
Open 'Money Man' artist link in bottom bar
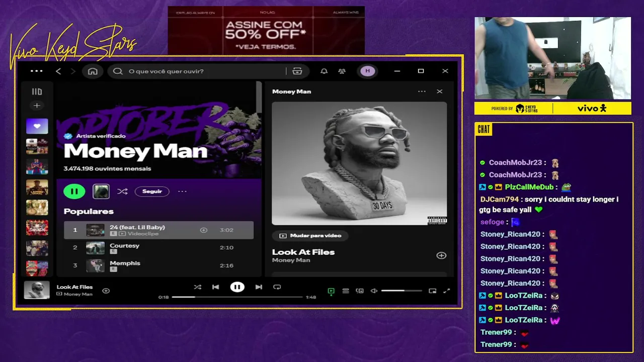pyautogui.click(x=78, y=294)
